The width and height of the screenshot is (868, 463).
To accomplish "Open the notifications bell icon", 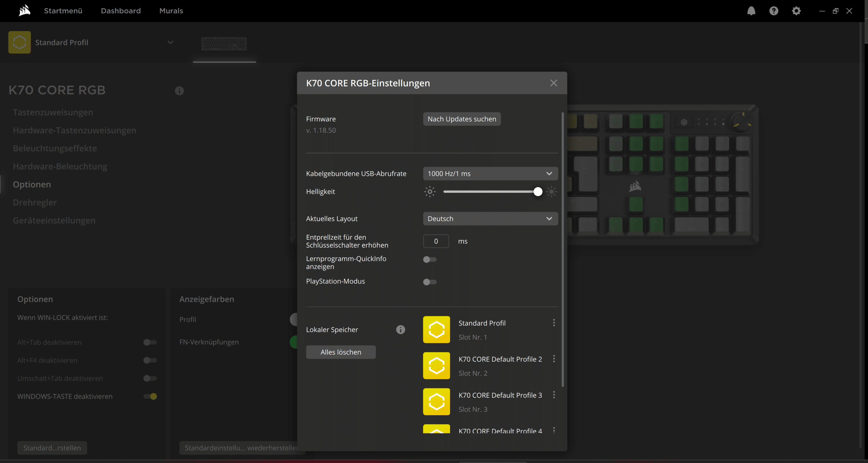I will pos(751,11).
